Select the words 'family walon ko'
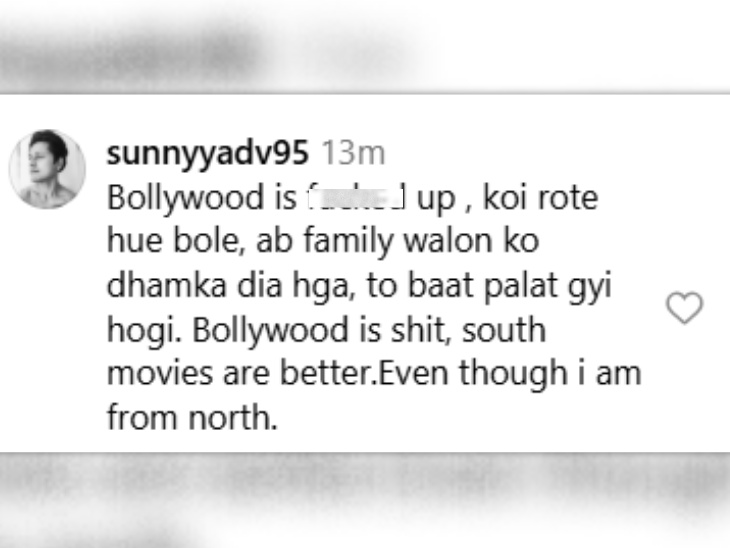This screenshot has height=548, width=730. (421, 242)
